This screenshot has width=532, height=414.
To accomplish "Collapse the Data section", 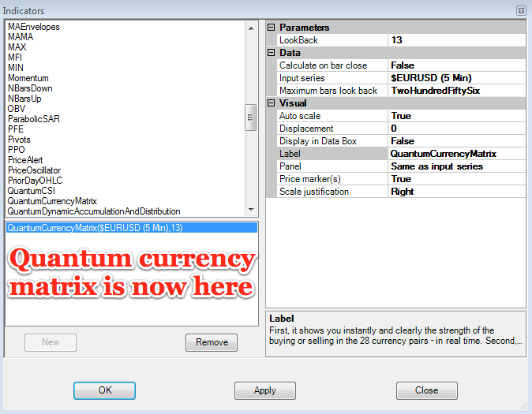I will 271,53.
